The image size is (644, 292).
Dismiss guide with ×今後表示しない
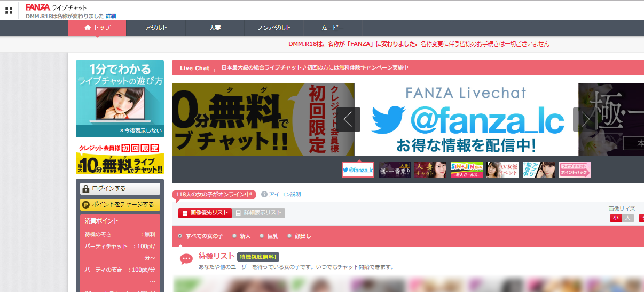[140, 130]
